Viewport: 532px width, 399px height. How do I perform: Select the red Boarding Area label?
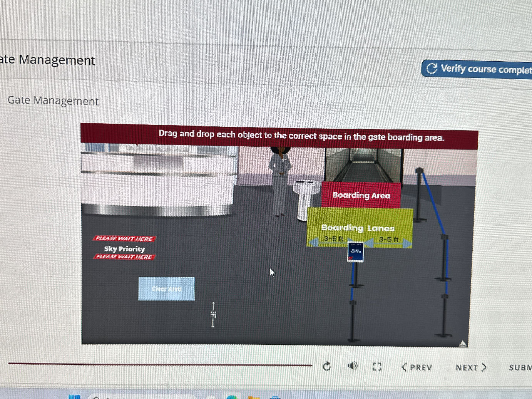[x=361, y=195]
